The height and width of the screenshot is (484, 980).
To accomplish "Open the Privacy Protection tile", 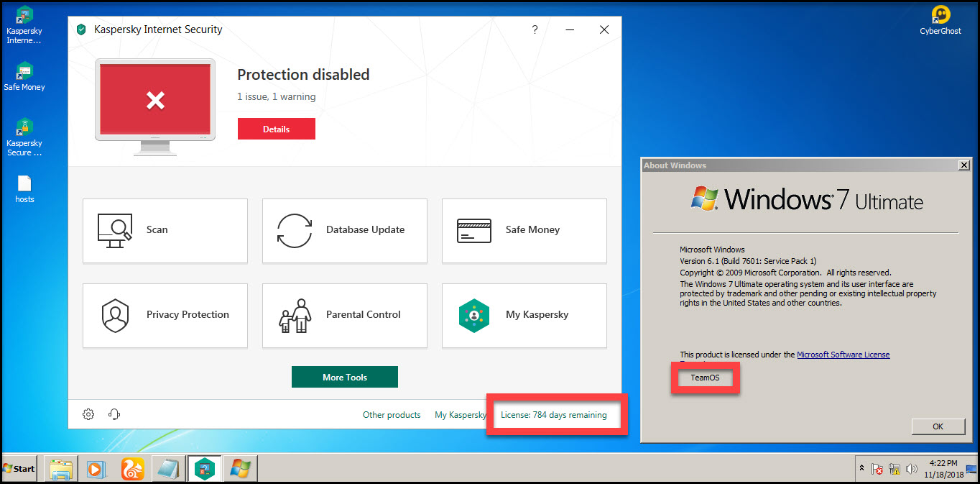I will tap(165, 316).
